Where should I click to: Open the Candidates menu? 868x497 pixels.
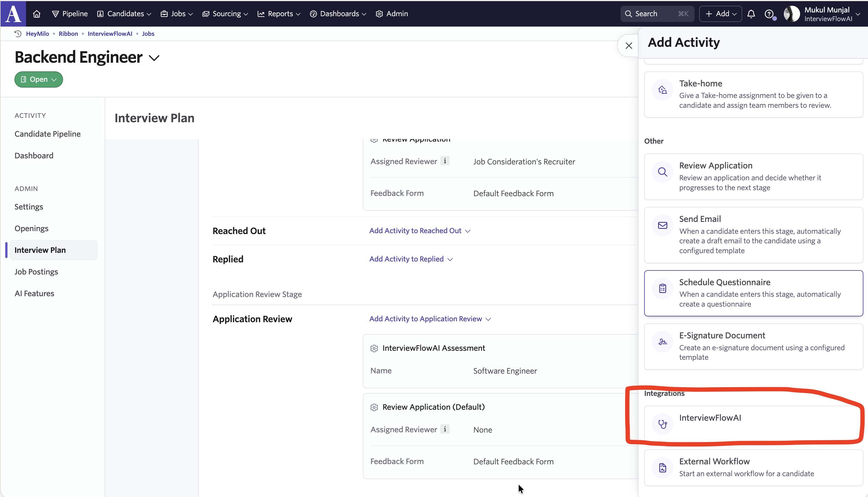click(x=124, y=14)
